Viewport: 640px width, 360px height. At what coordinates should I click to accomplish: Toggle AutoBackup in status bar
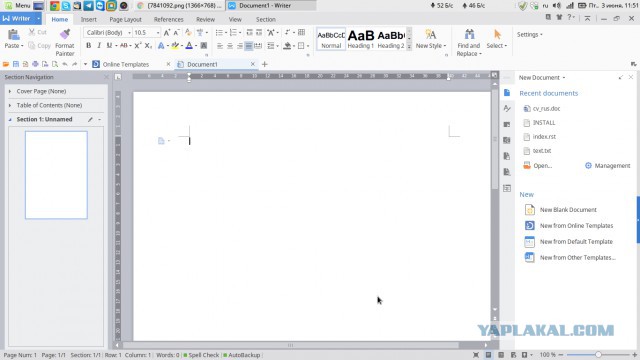(242, 355)
